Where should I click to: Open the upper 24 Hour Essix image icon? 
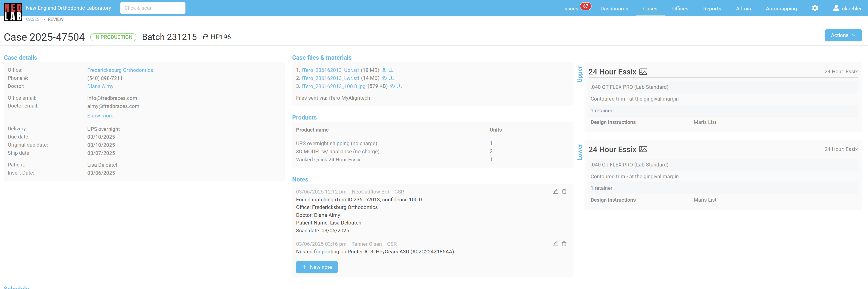tap(643, 72)
